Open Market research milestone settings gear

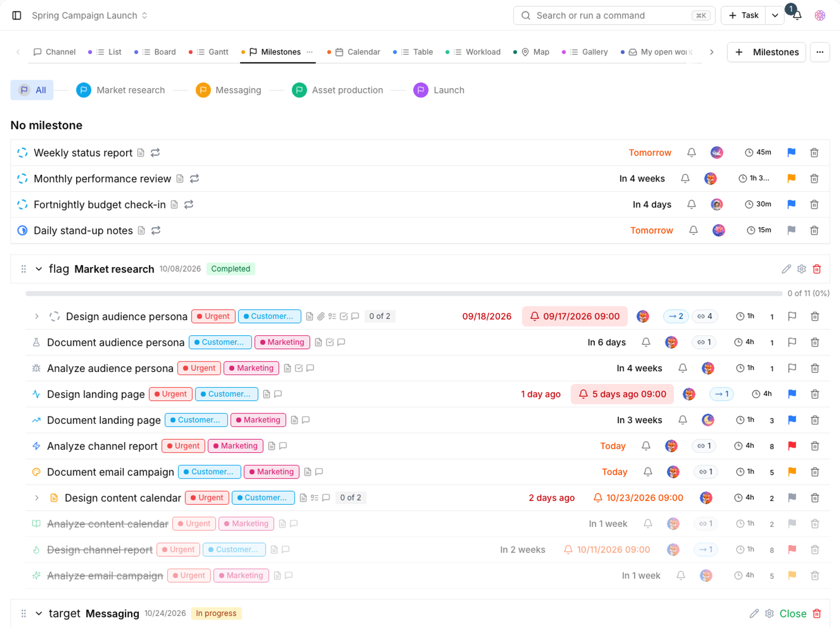click(x=801, y=269)
